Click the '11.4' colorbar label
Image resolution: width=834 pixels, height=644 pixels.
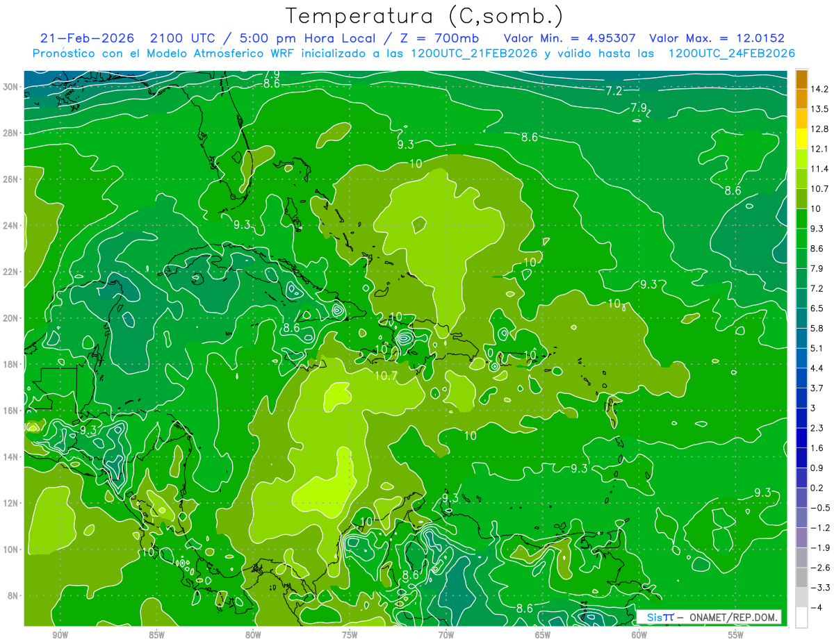(x=819, y=169)
